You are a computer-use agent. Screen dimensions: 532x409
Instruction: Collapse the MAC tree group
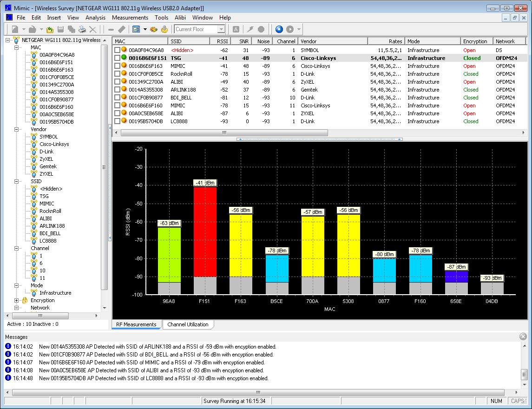click(16, 47)
